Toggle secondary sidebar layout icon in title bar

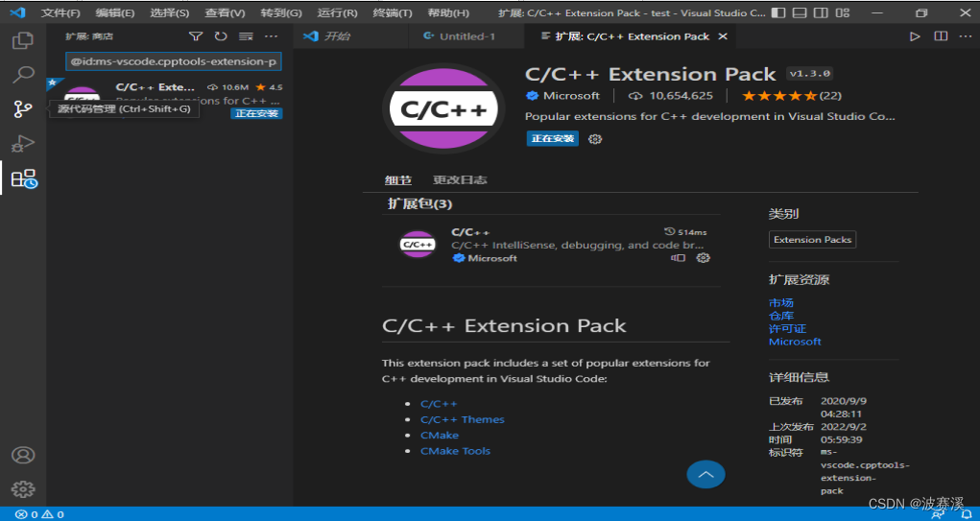tap(822, 12)
